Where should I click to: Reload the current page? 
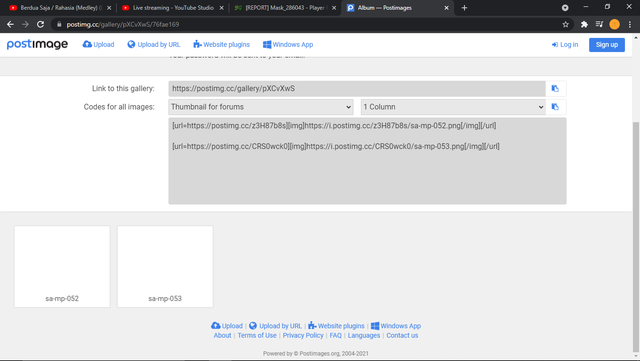[40, 25]
